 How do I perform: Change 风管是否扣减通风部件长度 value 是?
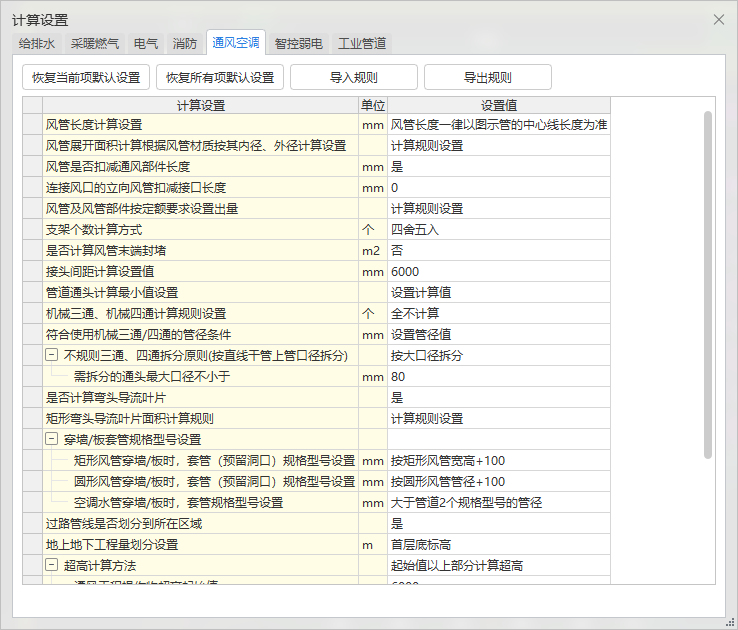coord(497,167)
